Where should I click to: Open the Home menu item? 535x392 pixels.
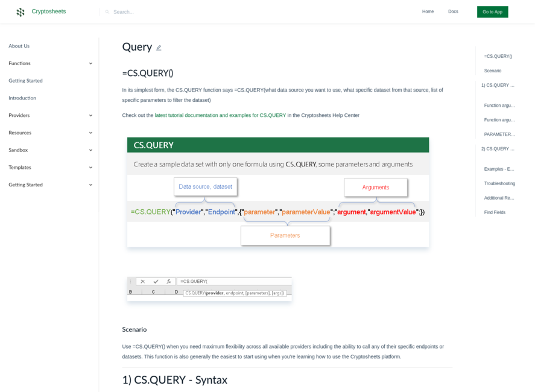[x=428, y=11]
